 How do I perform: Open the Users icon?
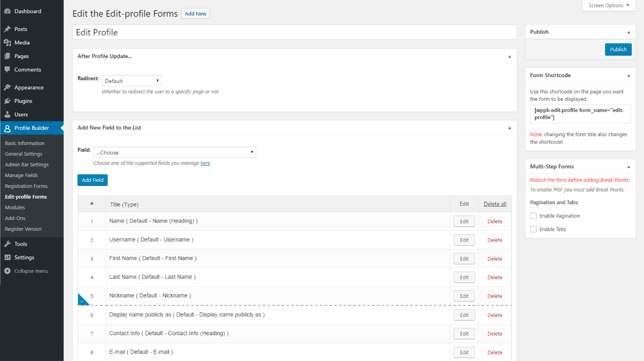[8, 114]
